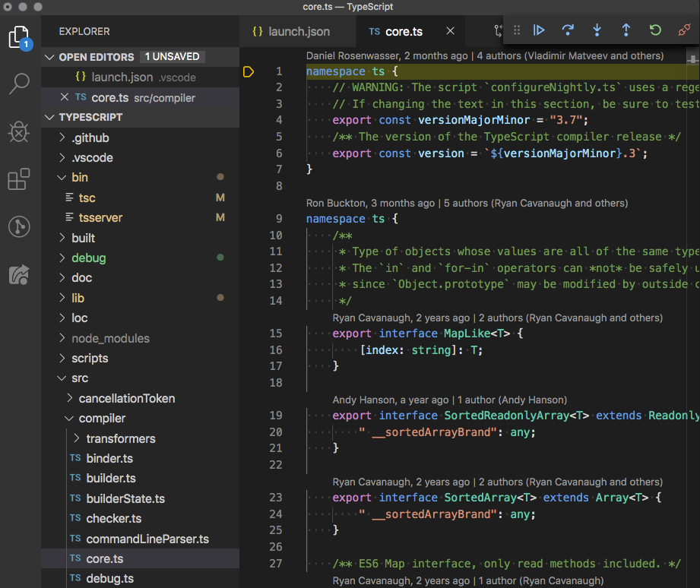Click the Step Out debug icon
Screen dimensions: 700x588
click(626, 30)
